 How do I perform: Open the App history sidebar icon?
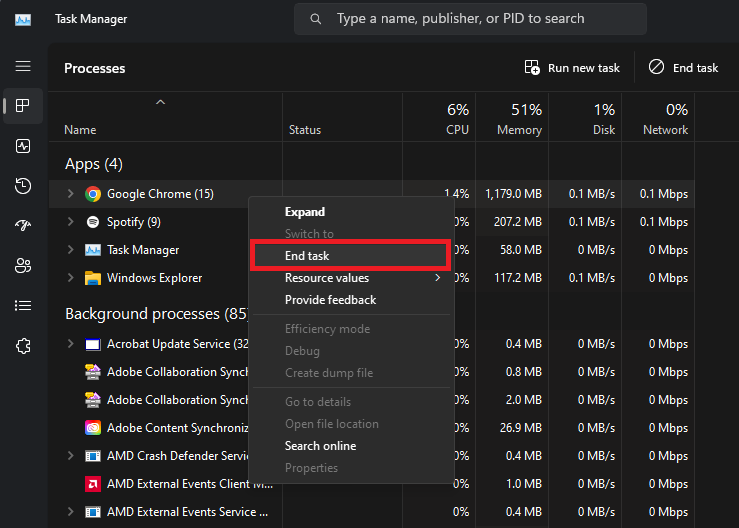[x=23, y=186]
